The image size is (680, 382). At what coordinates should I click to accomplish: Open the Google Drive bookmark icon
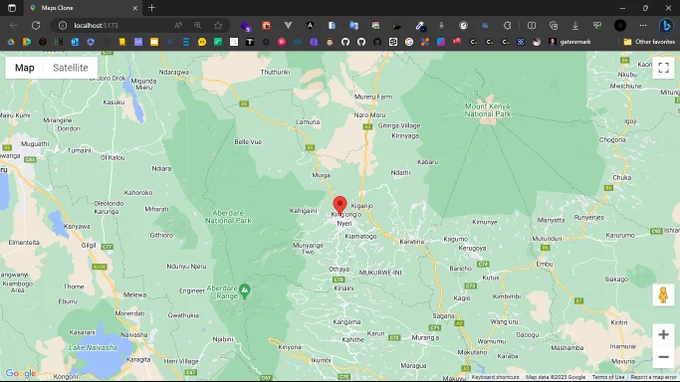pos(11,42)
